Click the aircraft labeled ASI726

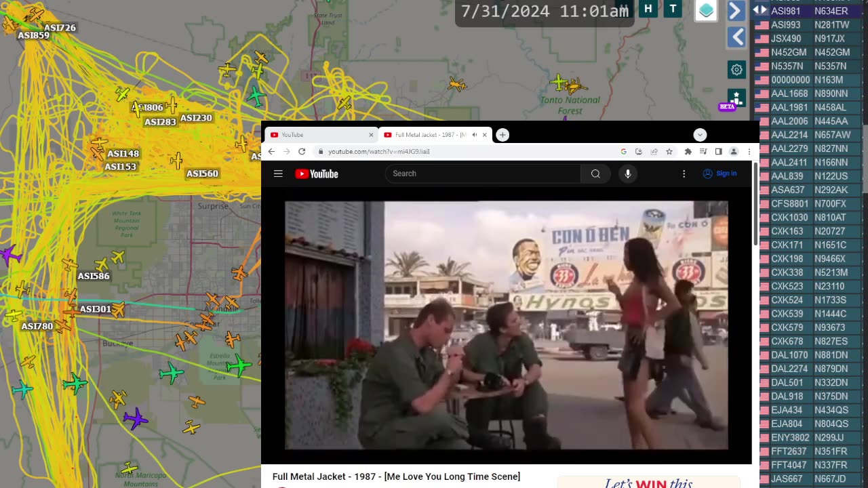[37, 14]
